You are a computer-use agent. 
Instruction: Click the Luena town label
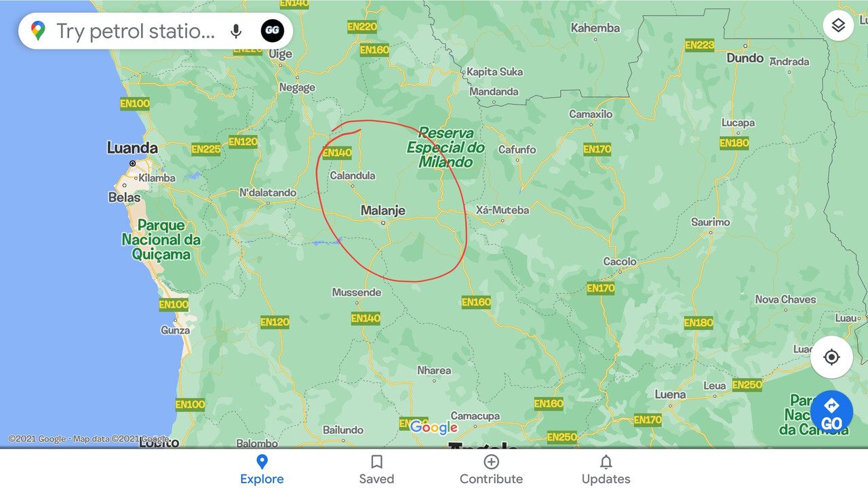(x=670, y=394)
